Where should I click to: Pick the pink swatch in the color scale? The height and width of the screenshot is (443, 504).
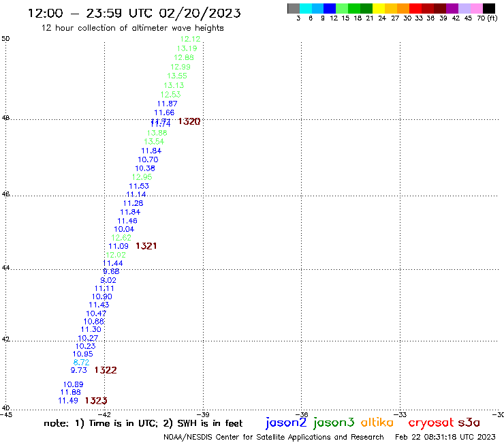point(477,9)
